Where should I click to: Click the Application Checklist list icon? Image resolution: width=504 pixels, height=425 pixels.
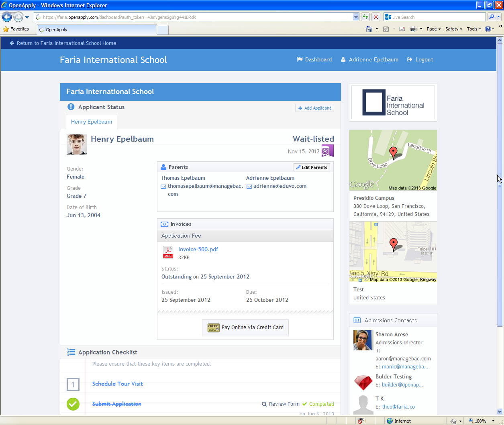71,352
